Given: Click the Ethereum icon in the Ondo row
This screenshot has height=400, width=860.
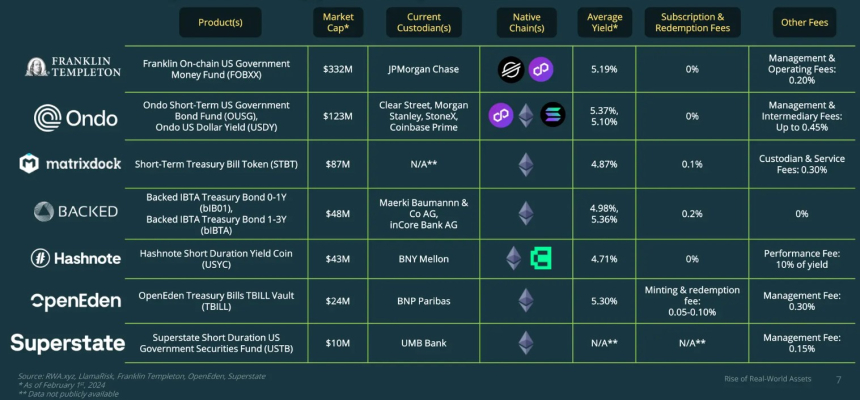Looking at the screenshot, I should click(x=526, y=115).
